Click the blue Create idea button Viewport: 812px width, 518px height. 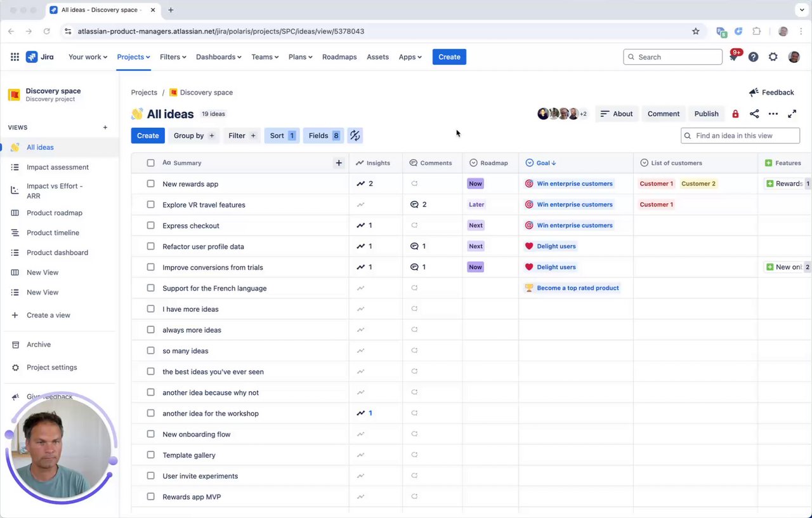pos(148,135)
